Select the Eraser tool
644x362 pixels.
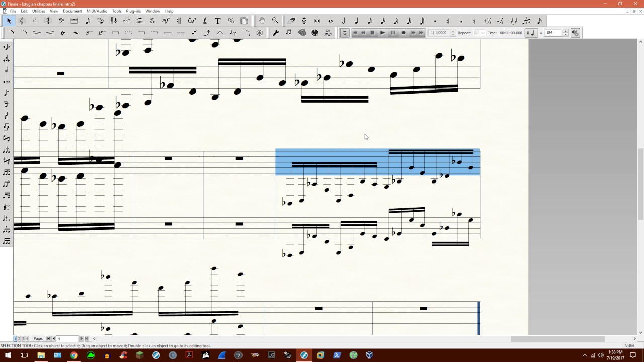tap(291, 21)
